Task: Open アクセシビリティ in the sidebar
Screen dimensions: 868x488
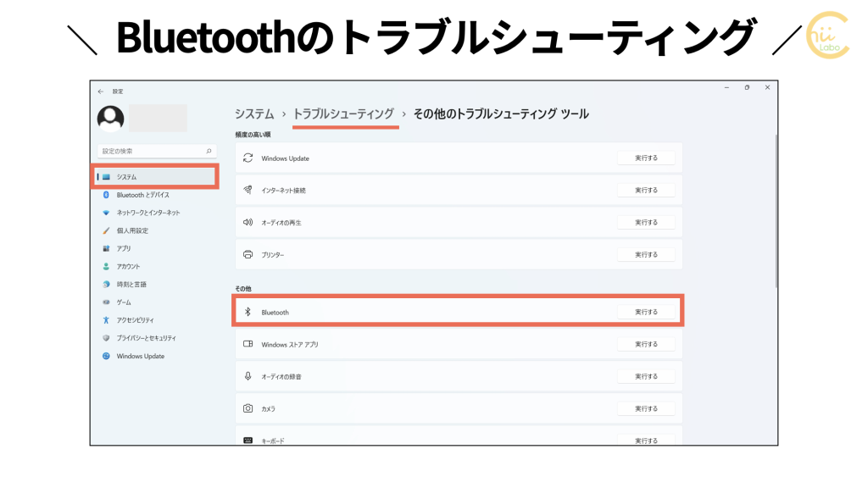Action: coord(135,320)
